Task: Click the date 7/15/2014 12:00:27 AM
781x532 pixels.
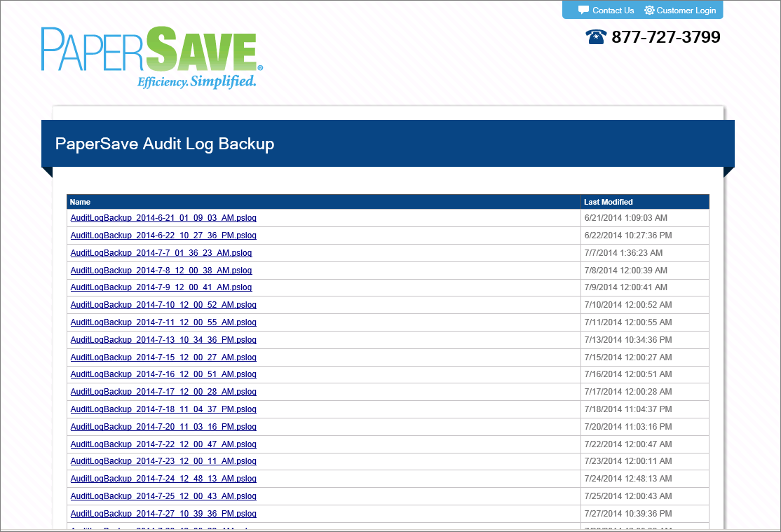Action: (628, 357)
